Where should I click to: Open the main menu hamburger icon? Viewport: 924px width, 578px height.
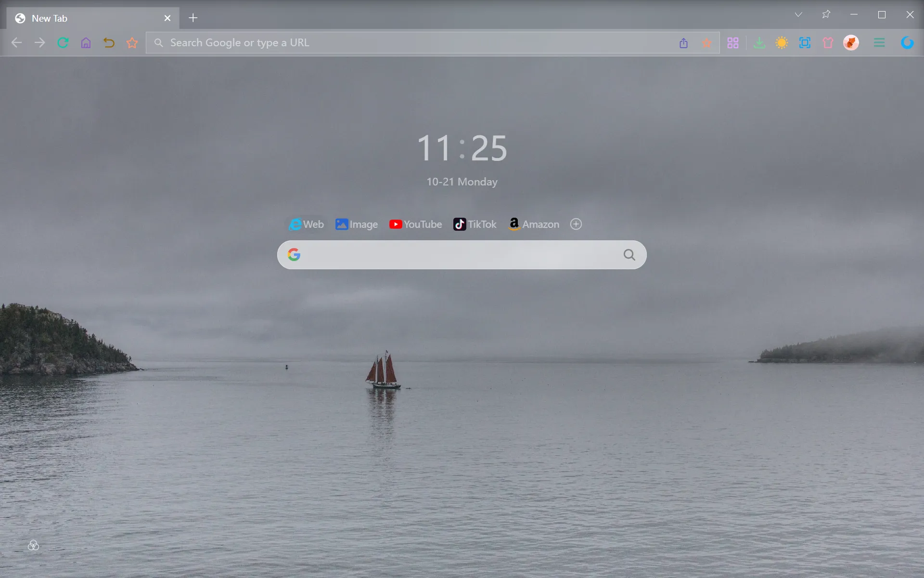click(879, 43)
